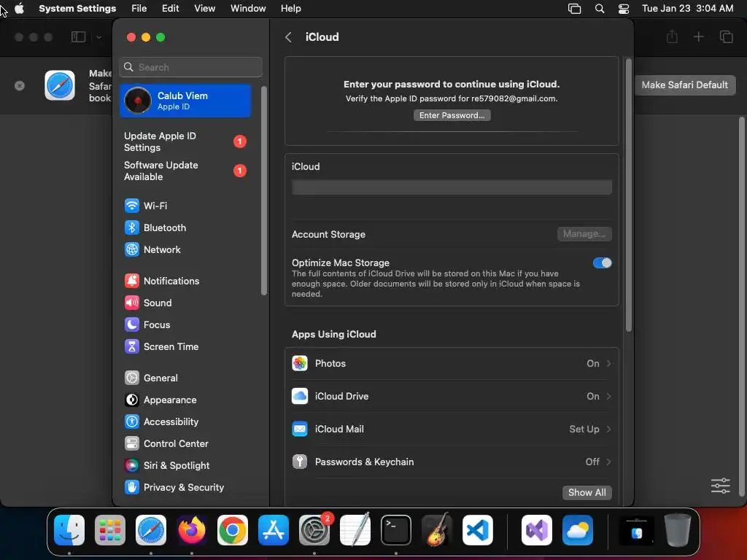This screenshot has width=747, height=560.
Task: Click the iCloud storage usage bar
Action: pos(452,187)
